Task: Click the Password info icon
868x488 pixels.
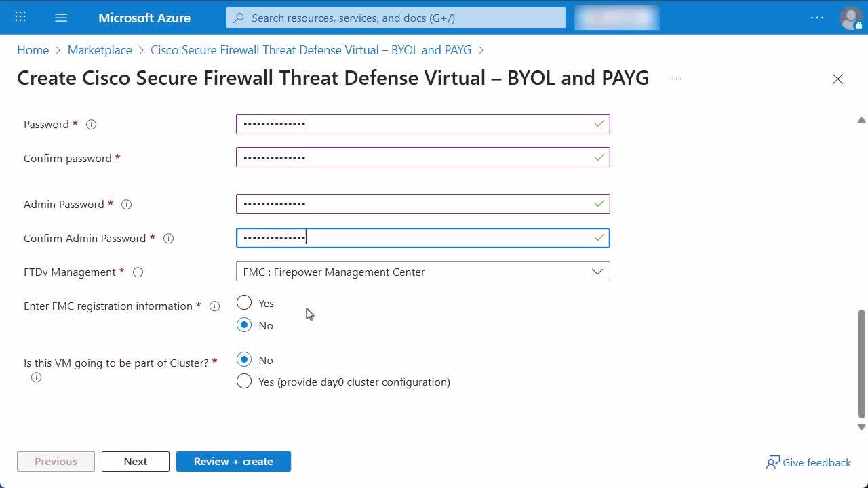Action: (92, 125)
